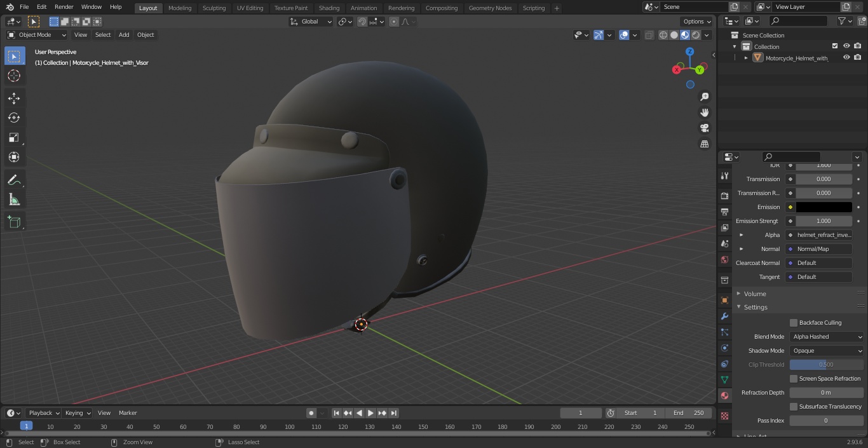Open the Render menu
The height and width of the screenshot is (448, 868).
pos(64,7)
